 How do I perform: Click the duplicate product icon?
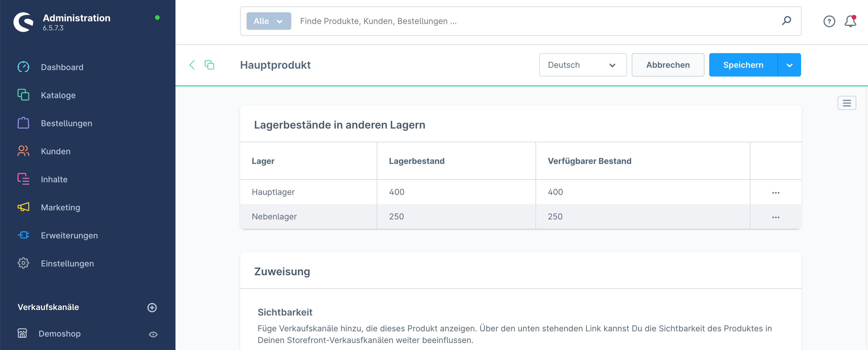(209, 65)
